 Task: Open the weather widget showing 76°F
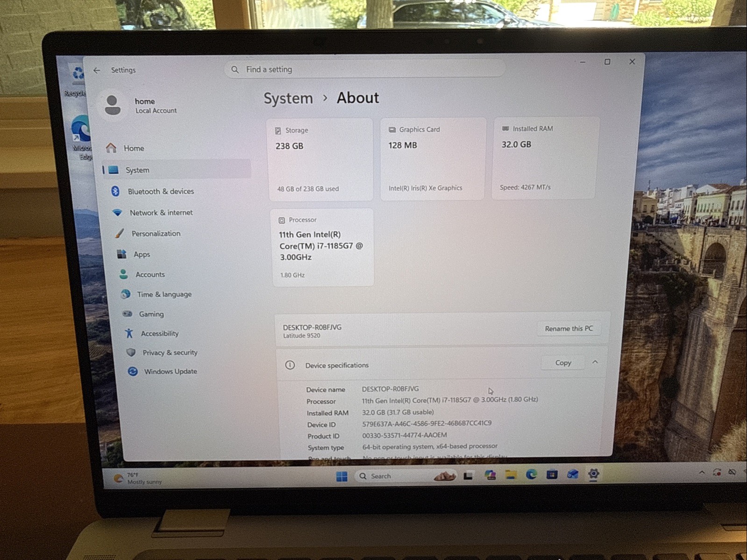point(139,478)
